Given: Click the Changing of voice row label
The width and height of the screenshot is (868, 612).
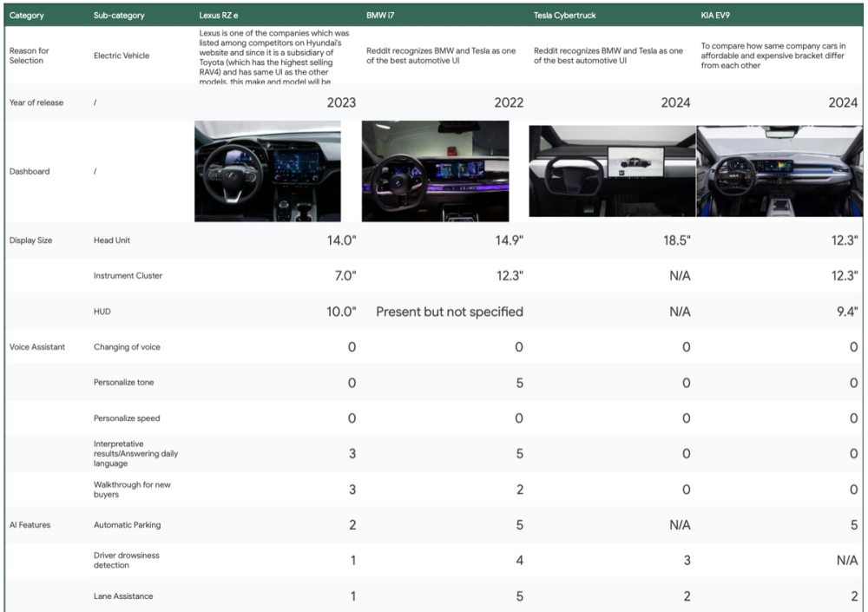Looking at the screenshot, I should point(127,347).
